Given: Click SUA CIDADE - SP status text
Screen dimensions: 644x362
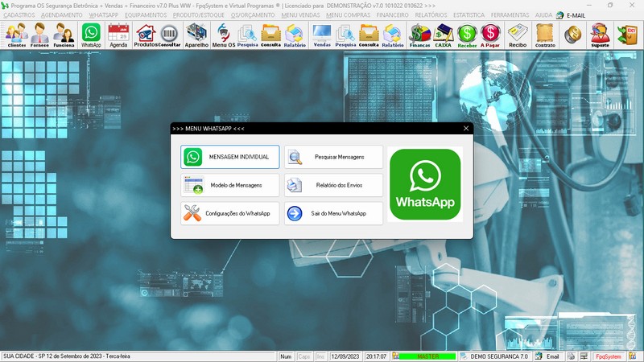Looking at the screenshot, I should coord(67,356).
